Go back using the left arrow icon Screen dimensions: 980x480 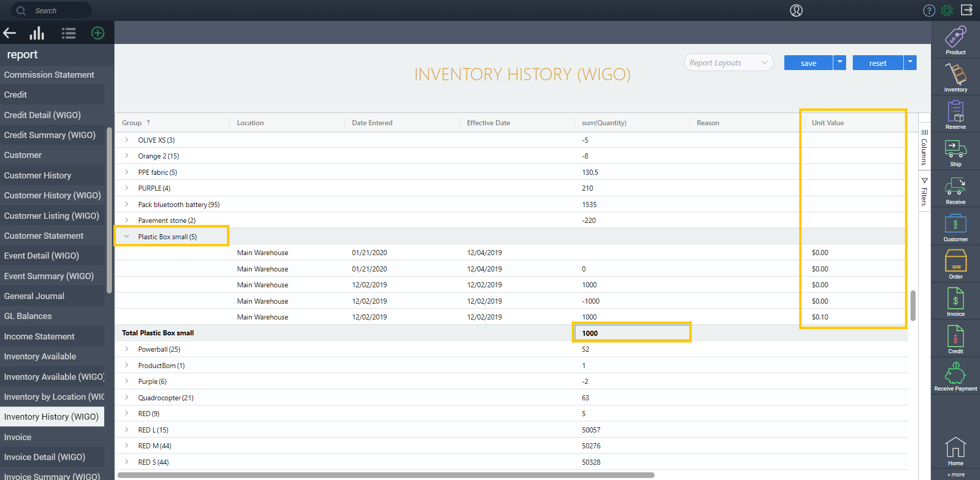pyautogui.click(x=10, y=34)
